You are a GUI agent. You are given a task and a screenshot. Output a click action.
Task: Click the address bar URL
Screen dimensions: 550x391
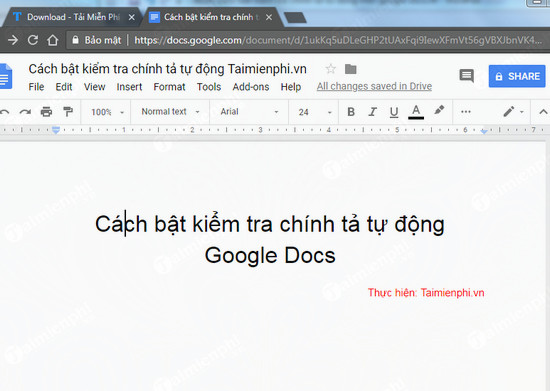point(338,40)
